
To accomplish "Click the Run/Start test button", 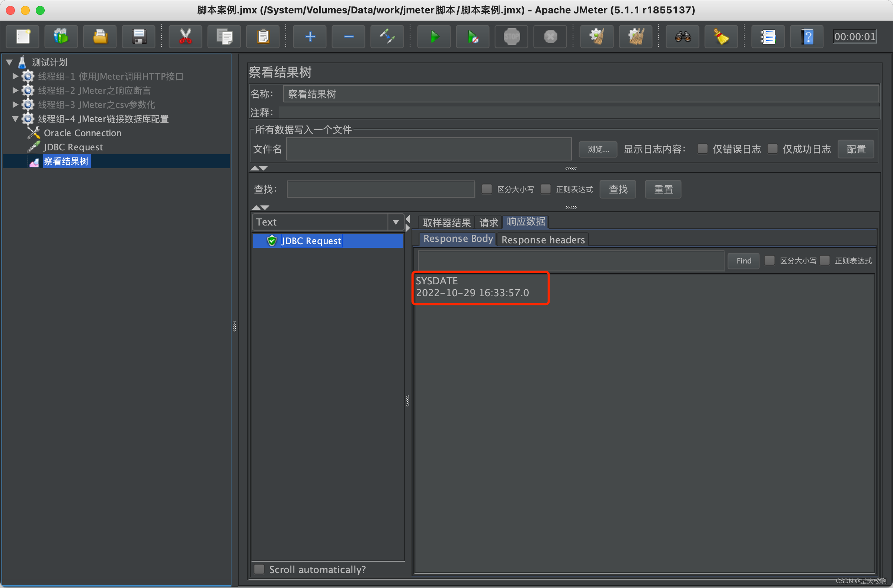I will pos(434,36).
